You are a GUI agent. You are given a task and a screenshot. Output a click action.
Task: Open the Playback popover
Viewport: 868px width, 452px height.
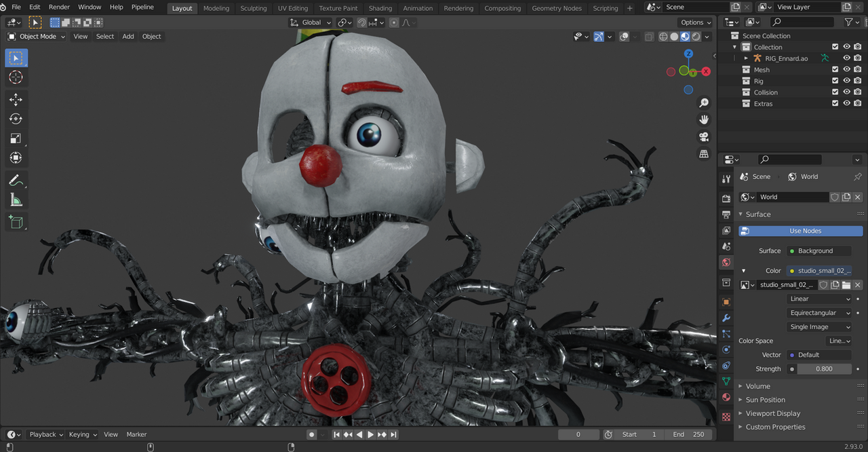click(45, 434)
